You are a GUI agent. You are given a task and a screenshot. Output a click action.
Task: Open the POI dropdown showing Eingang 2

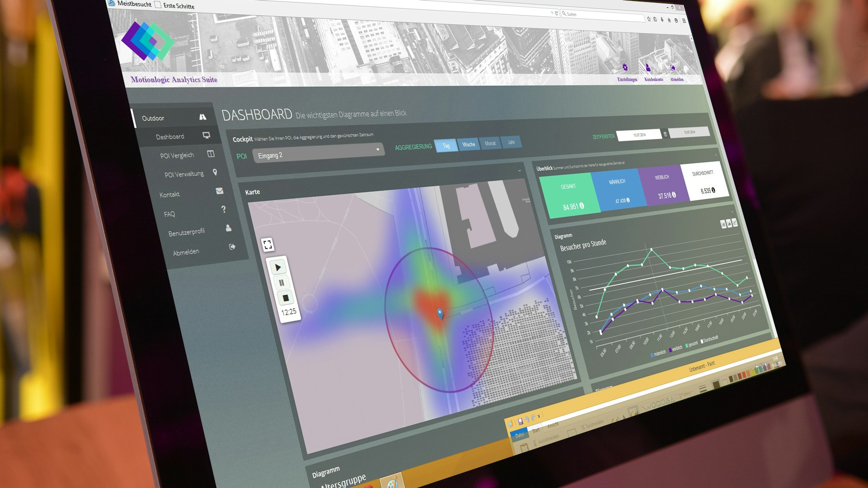(x=318, y=154)
